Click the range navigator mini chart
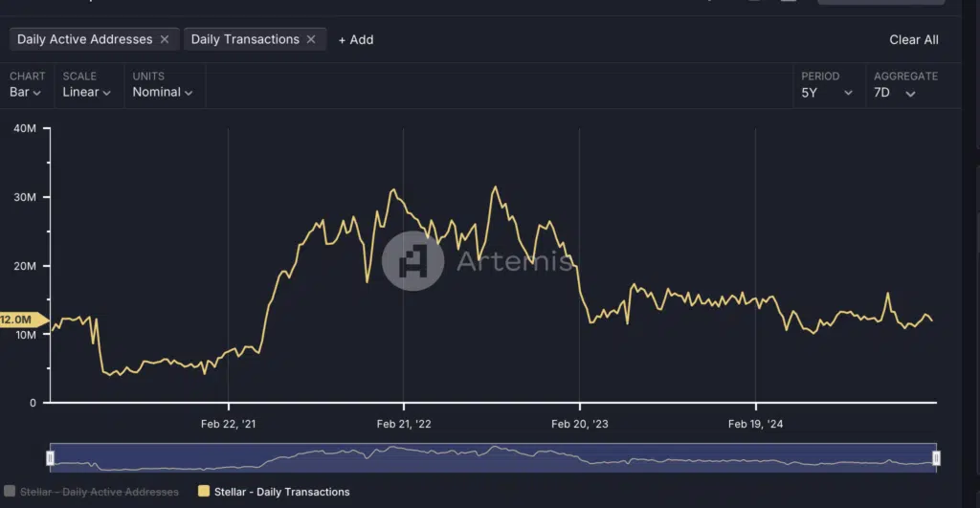Image resolution: width=980 pixels, height=508 pixels. [493, 458]
